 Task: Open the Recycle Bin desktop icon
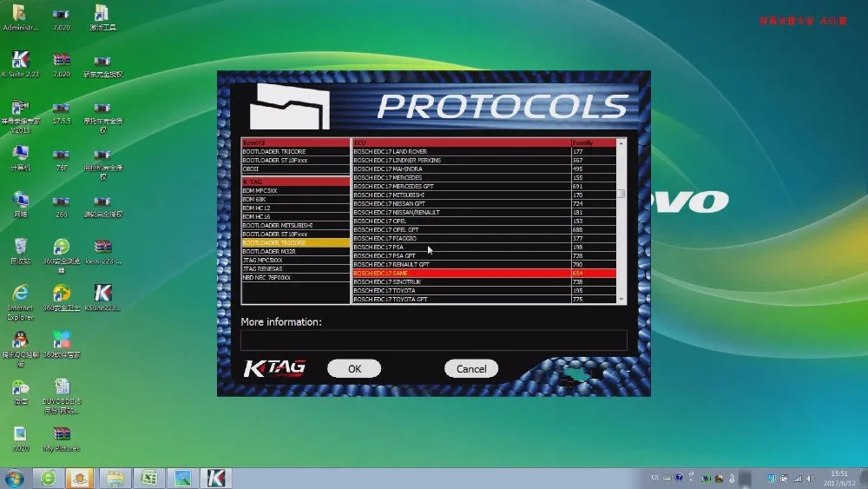[x=21, y=250]
